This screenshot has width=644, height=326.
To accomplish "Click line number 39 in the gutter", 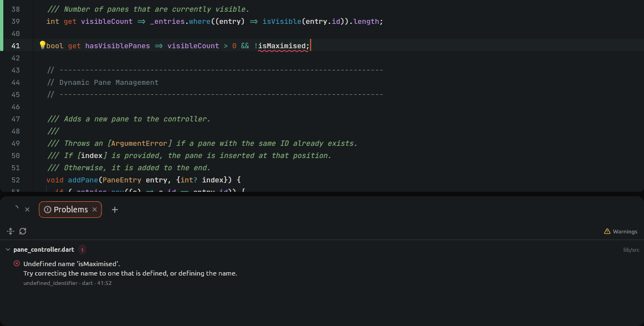I will click(16, 22).
